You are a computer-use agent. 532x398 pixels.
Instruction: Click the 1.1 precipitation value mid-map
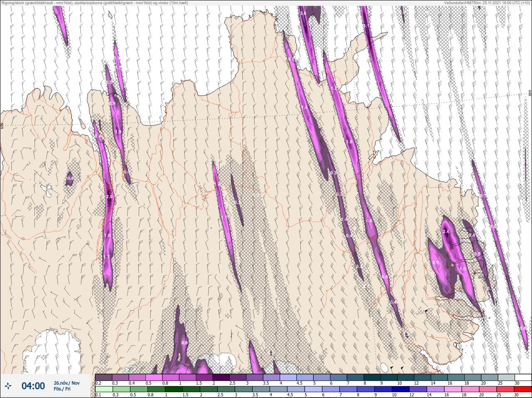pyautogui.click(x=224, y=217)
